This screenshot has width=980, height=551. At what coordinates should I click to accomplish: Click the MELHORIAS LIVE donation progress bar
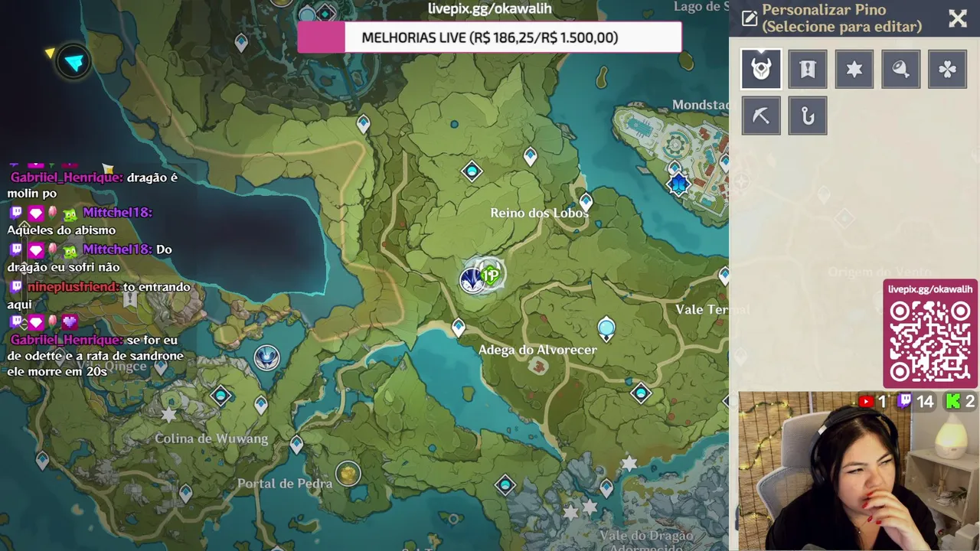[x=489, y=37]
